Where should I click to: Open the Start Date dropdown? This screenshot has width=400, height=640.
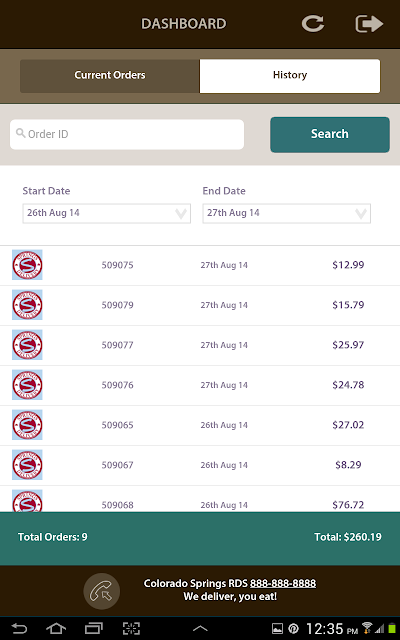coord(107,213)
